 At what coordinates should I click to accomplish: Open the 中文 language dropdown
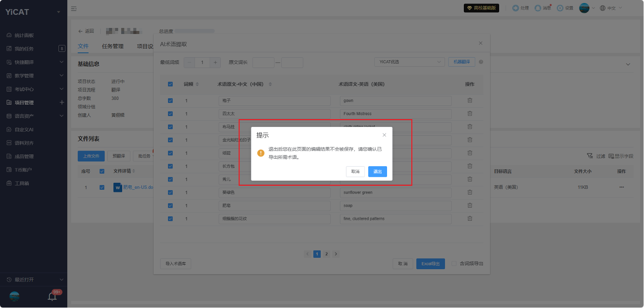pos(611,8)
